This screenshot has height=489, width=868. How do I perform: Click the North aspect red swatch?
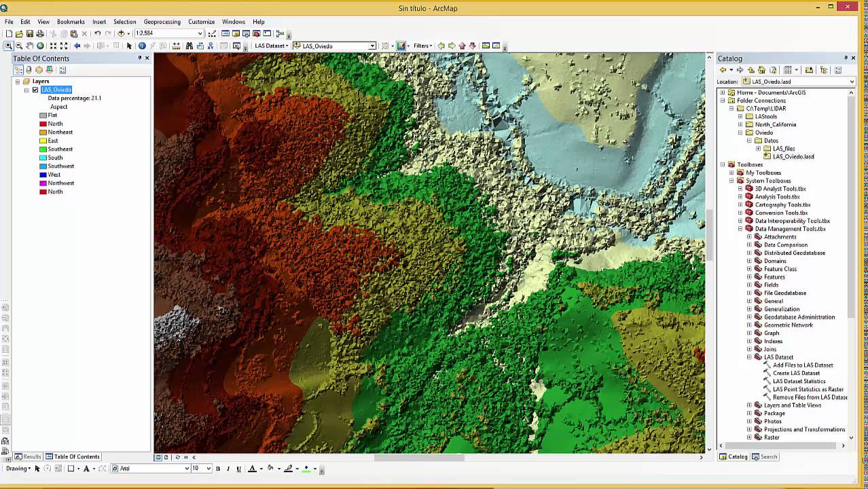(43, 124)
